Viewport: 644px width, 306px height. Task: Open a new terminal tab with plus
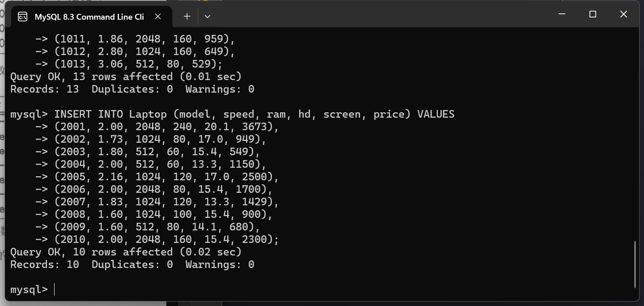(x=187, y=16)
